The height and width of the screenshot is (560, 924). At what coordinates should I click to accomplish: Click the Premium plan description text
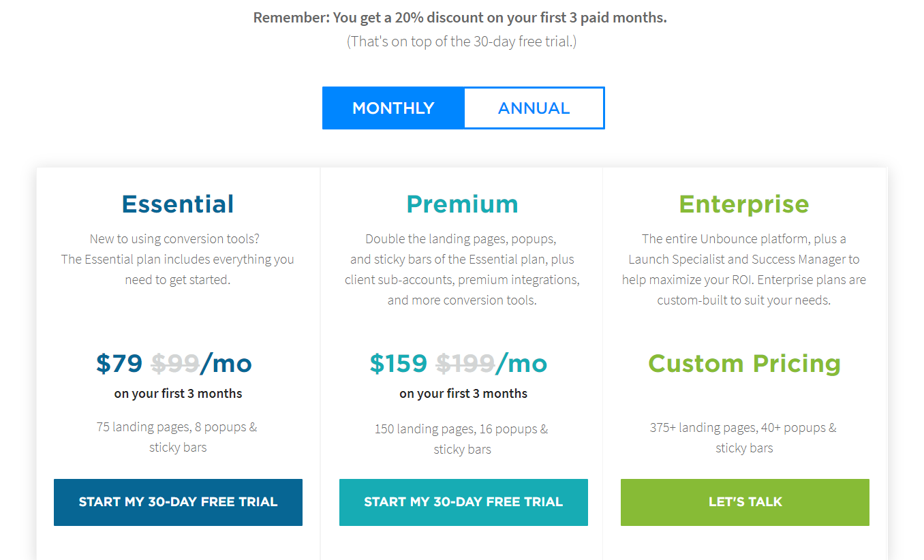pos(463,269)
